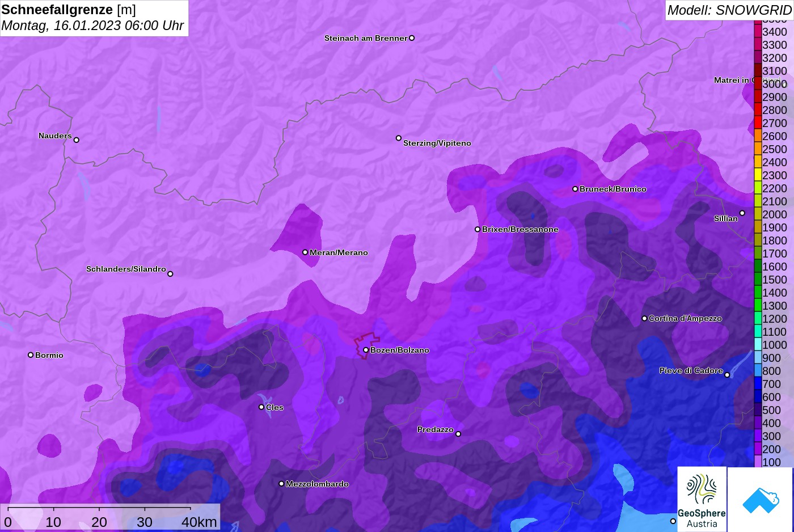Pick the Pieve di Cadore marker dot
The image size is (794, 532).
pyautogui.click(x=727, y=375)
